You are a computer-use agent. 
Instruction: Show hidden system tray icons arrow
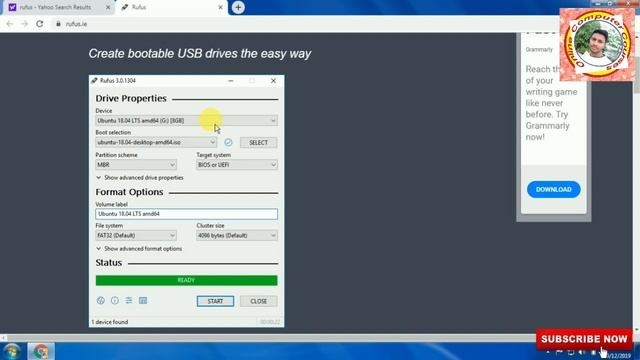[548, 352]
